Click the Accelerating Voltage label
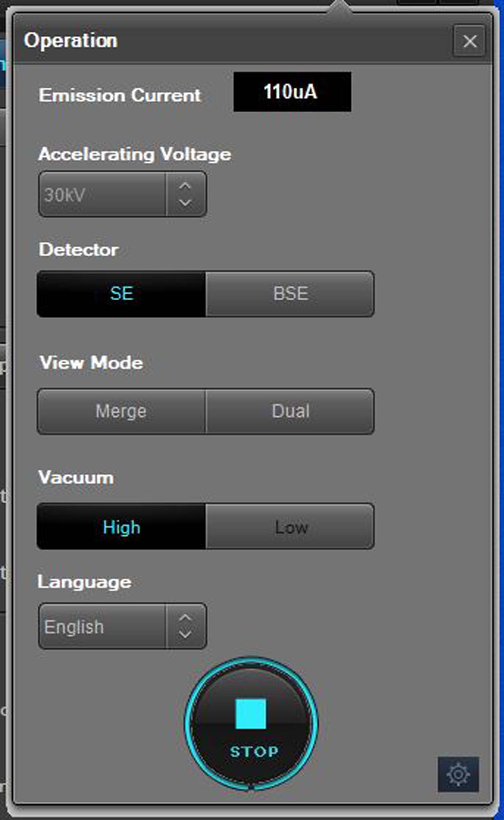504x820 pixels. pos(135,155)
